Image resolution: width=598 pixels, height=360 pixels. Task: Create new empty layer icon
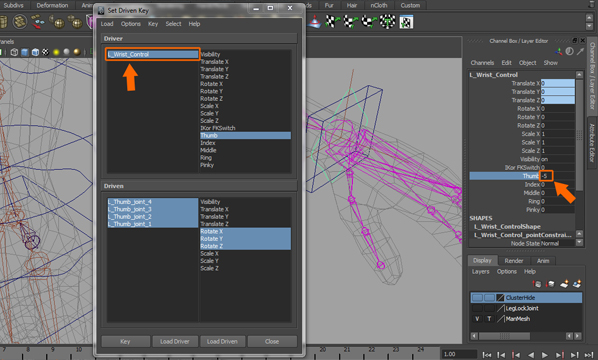click(564, 284)
